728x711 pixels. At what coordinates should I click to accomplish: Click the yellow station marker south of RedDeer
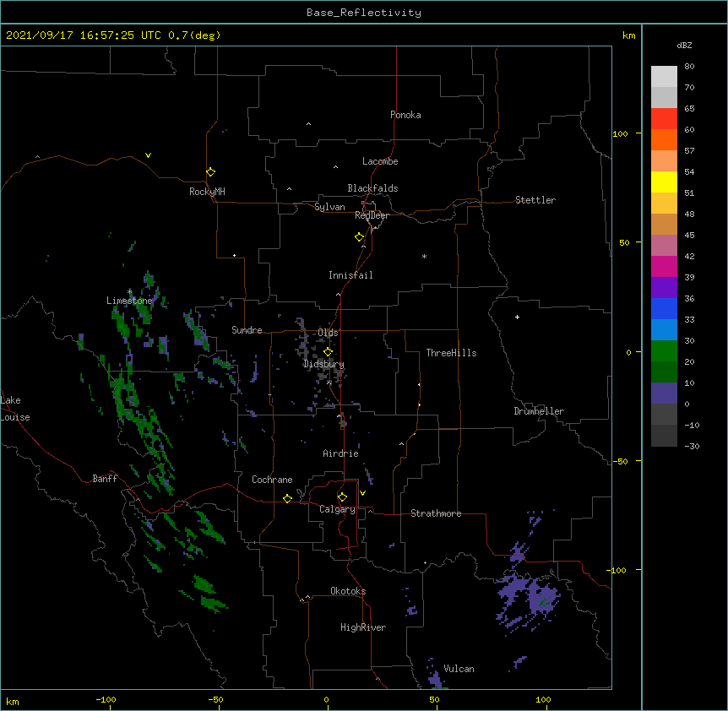click(x=360, y=237)
